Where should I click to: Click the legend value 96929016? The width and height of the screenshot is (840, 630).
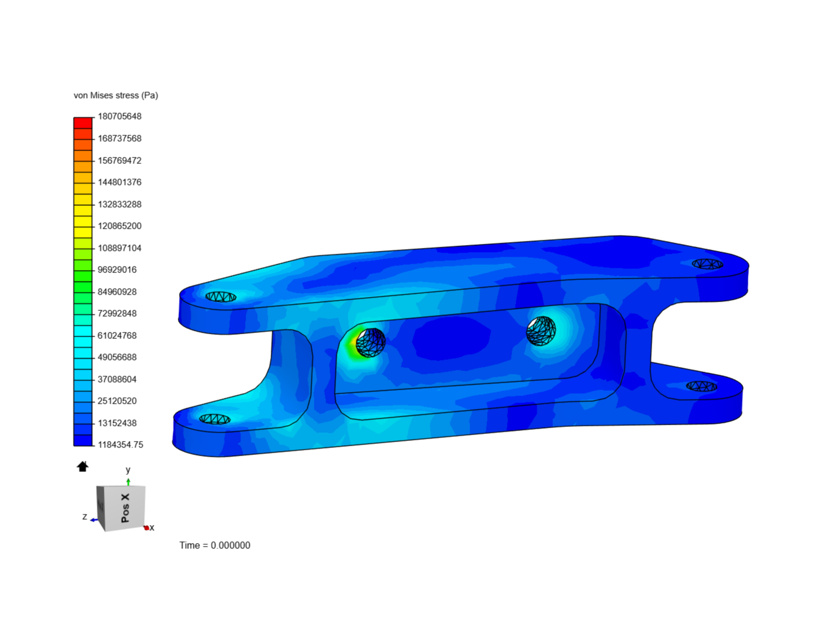point(117,269)
